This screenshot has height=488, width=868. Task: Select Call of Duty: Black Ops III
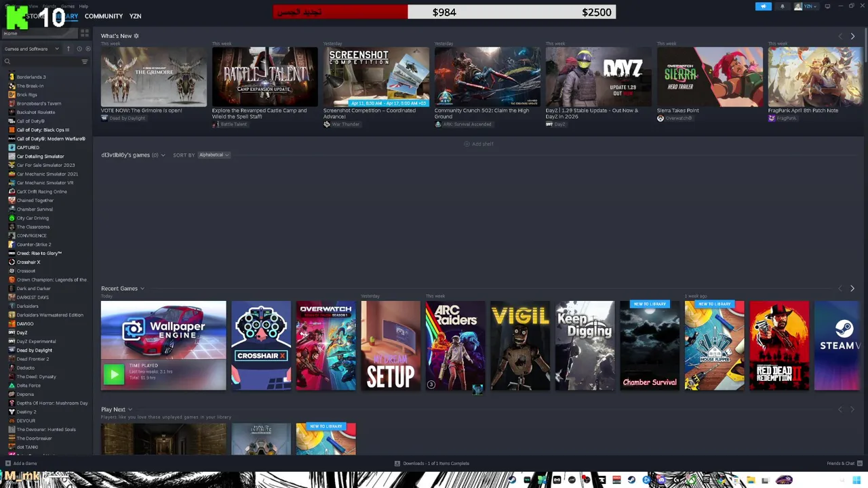43,130
